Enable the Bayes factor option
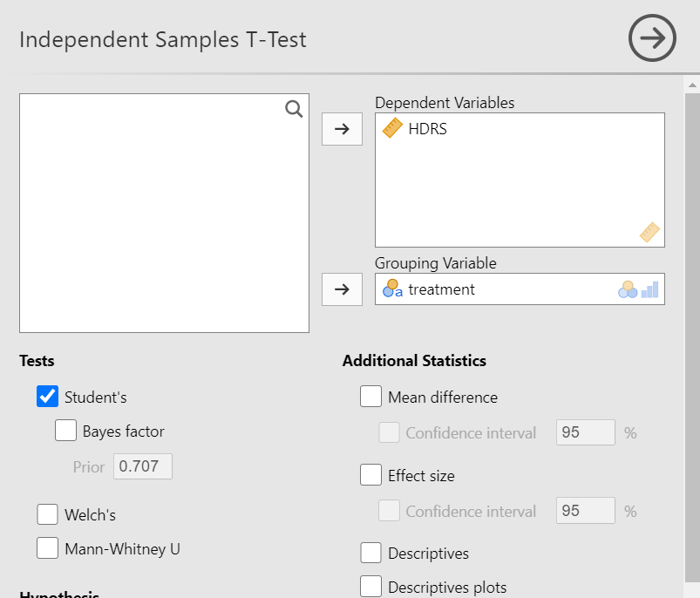 (65, 431)
